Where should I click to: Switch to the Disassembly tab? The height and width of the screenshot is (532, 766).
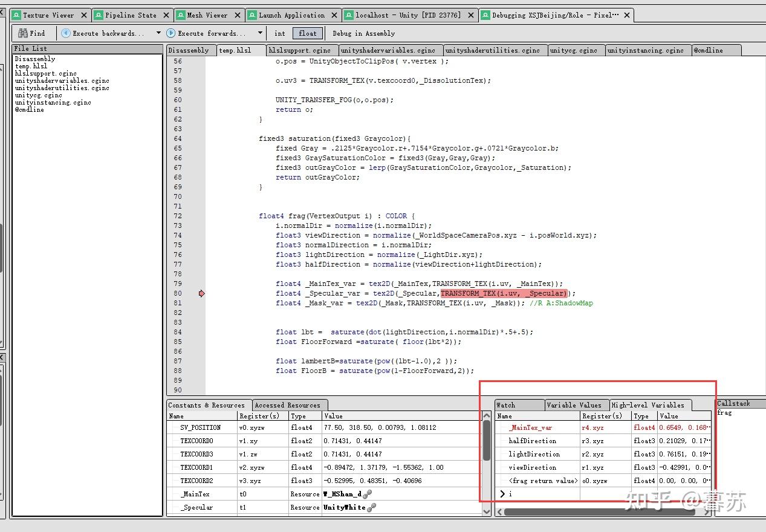coord(191,50)
